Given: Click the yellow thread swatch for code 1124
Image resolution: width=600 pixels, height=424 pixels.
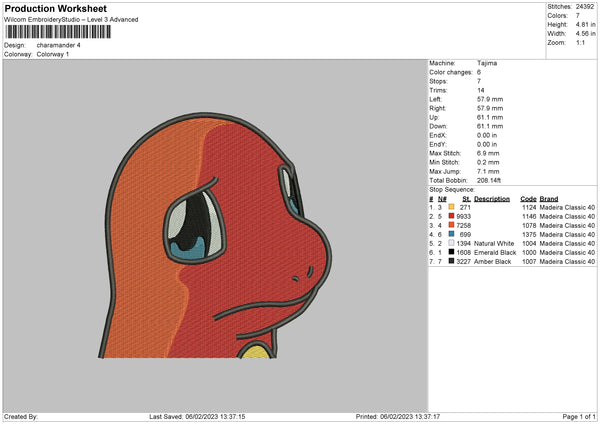Looking at the screenshot, I should click(x=451, y=207).
